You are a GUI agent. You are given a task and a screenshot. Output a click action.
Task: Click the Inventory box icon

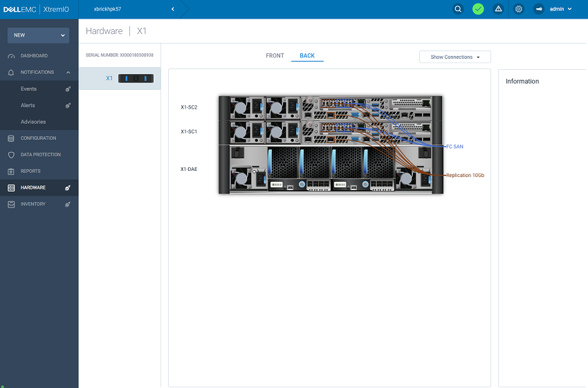[x=11, y=204]
